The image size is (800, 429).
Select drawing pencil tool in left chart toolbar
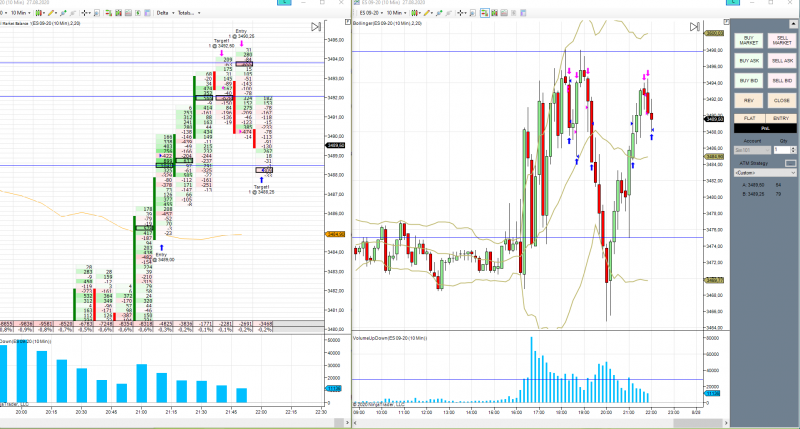click(x=52, y=13)
